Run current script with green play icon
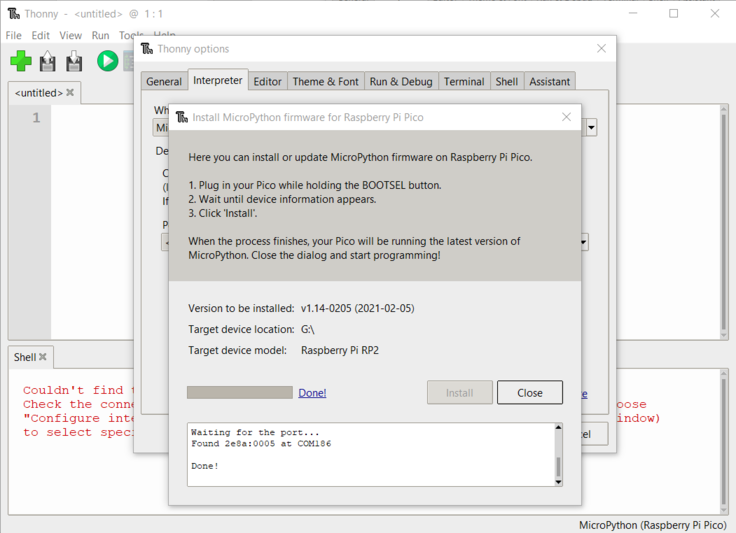This screenshot has width=736, height=533. click(107, 61)
